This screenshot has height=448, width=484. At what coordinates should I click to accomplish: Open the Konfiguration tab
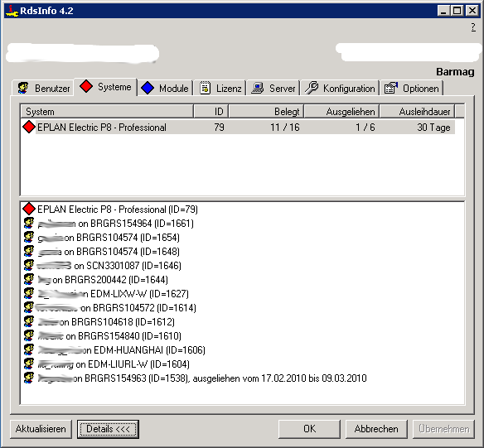[340, 88]
